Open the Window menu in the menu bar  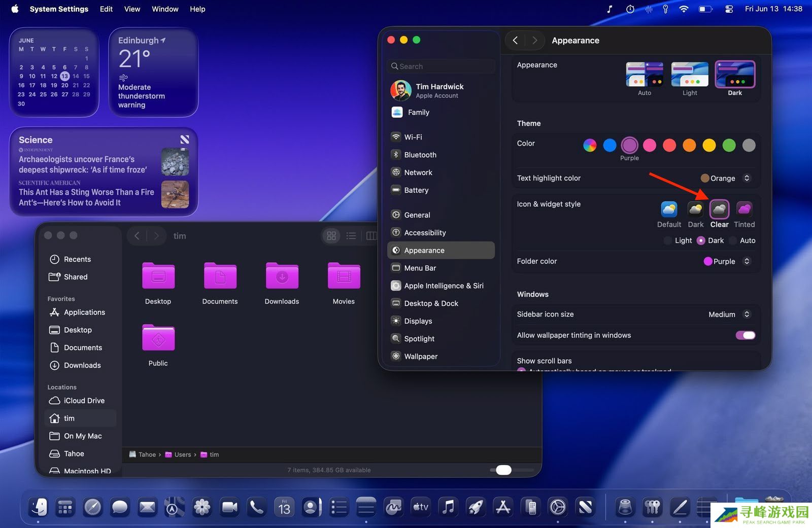point(165,9)
